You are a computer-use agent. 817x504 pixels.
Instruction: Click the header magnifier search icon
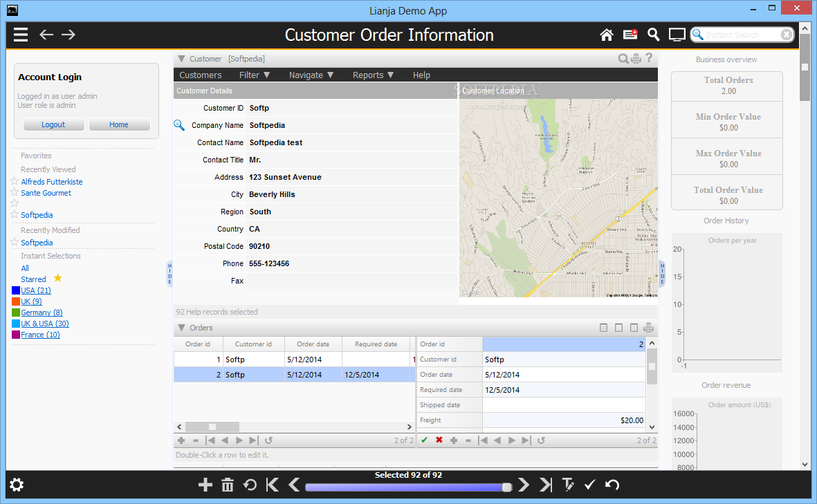click(x=653, y=35)
